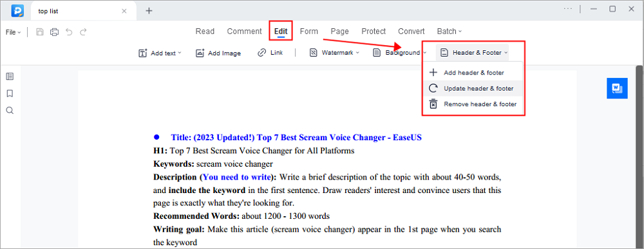Screen dimensions: 644x249
Task: Switch to the Page tab
Action: pyautogui.click(x=339, y=31)
